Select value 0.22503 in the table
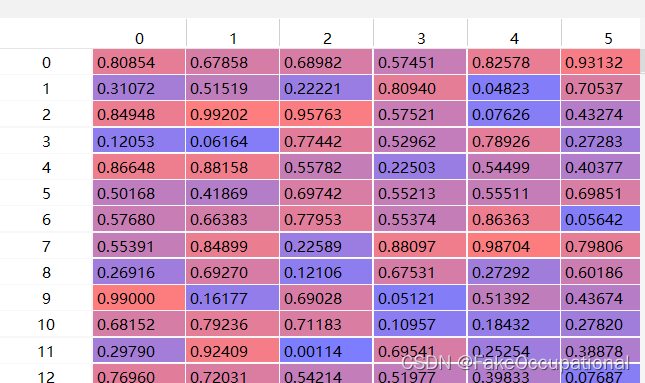This screenshot has width=645, height=383. click(x=420, y=167)
